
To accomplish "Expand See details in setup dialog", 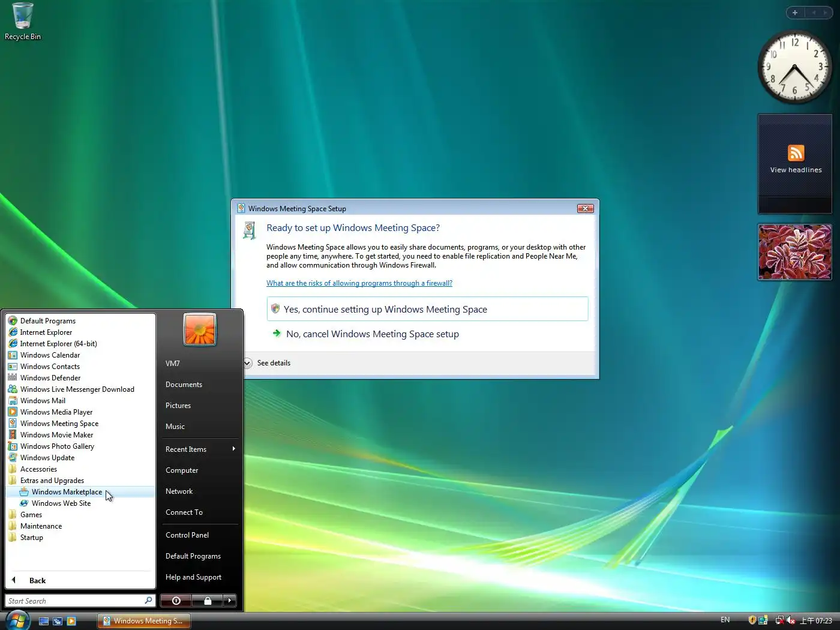I will [x=267, y=363].
